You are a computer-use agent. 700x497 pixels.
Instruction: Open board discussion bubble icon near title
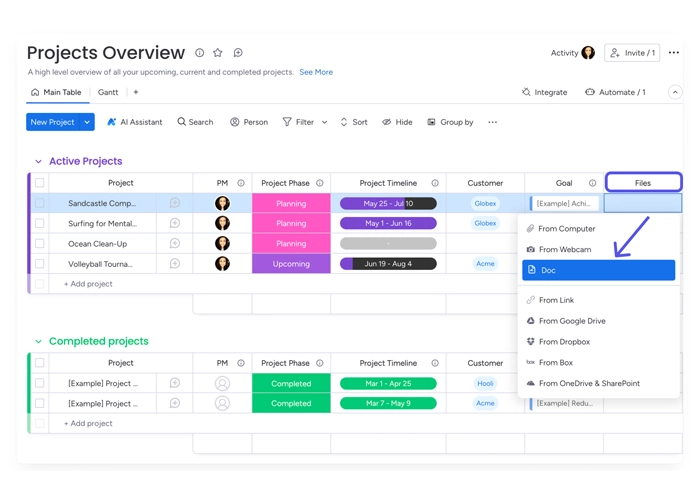point(238,53)
